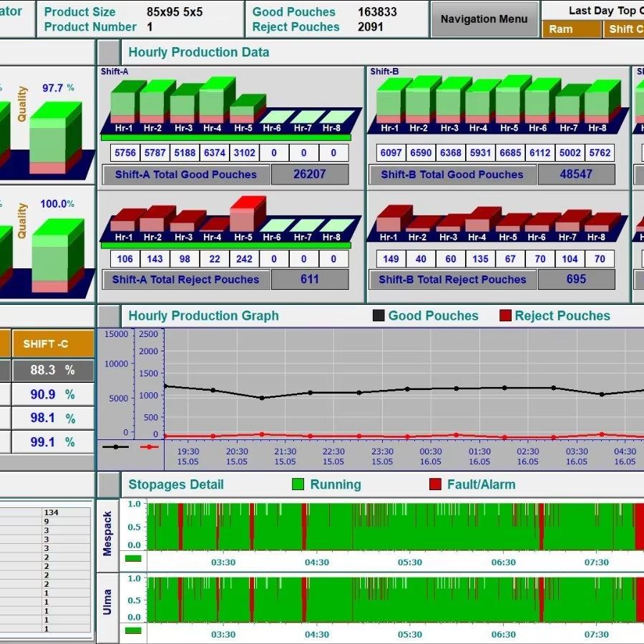Click gray square beside Stopages Detail

tap(109, 484)
